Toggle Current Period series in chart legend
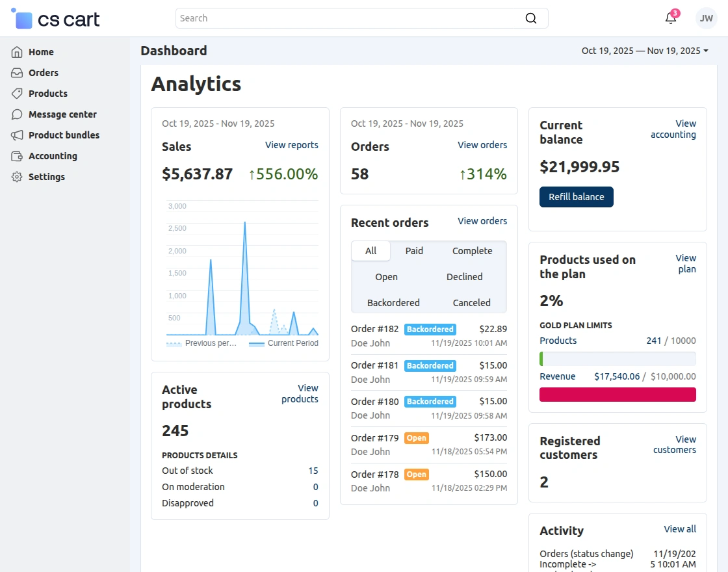 (284, 343)
